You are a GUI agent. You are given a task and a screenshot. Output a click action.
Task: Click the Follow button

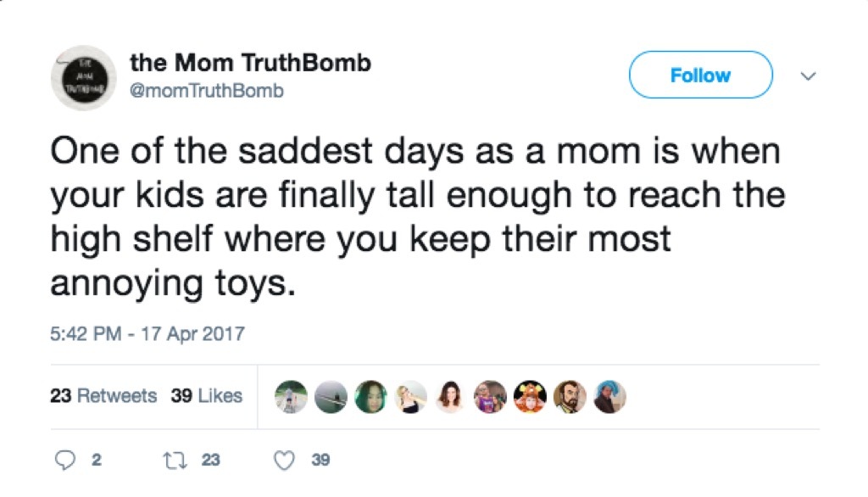(x=700, y=75)
